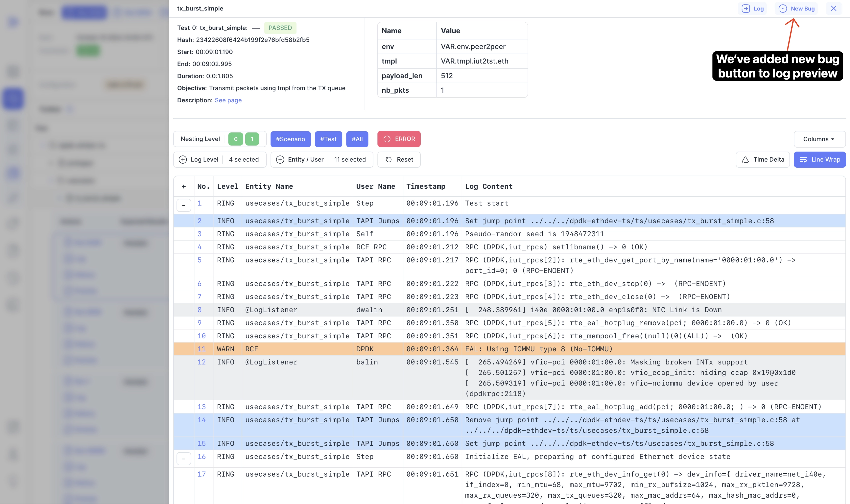Collapse the Initialize EAL step row

click(x=184, y=459)
